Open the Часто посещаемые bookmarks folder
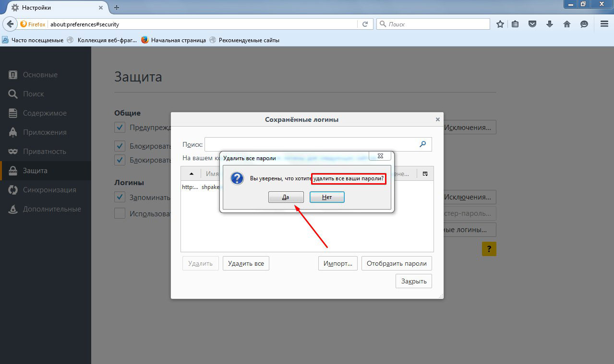Screen dimensions: 614x364 [33, 40]
